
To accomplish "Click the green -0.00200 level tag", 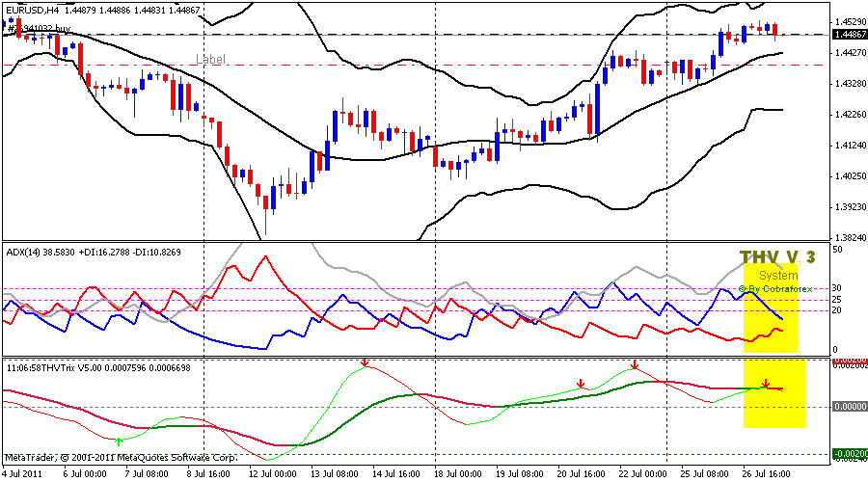I will click(850, 453).
